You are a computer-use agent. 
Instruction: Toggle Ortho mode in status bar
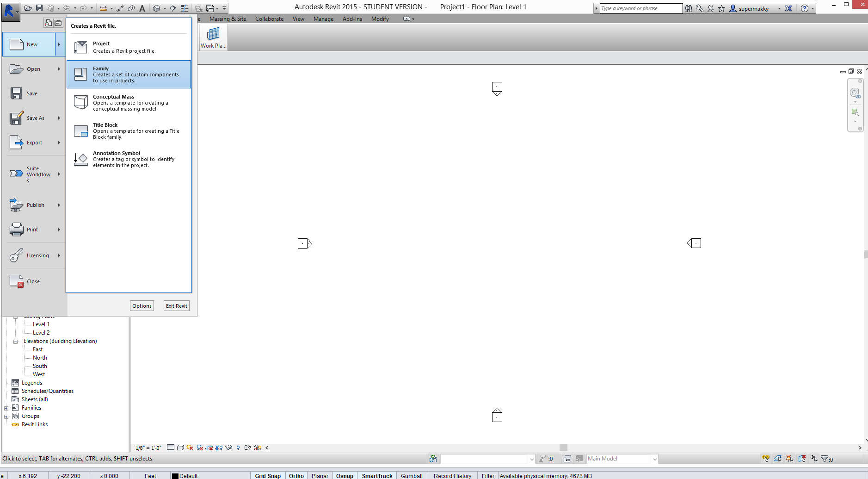pyautogui.click(x=296, y=476)
